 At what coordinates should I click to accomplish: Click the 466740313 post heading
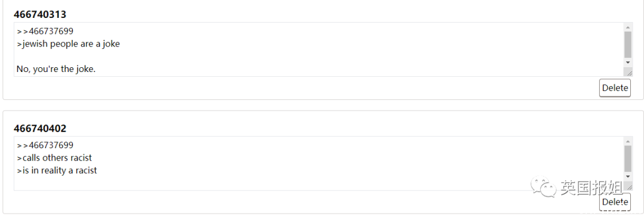pos(40,15)
